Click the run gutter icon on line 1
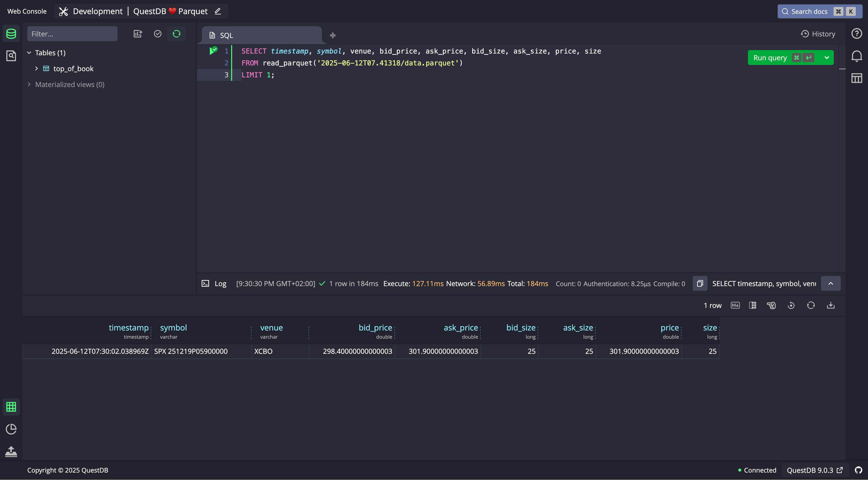This screenshot has height=480, width=868. point(214,51)
